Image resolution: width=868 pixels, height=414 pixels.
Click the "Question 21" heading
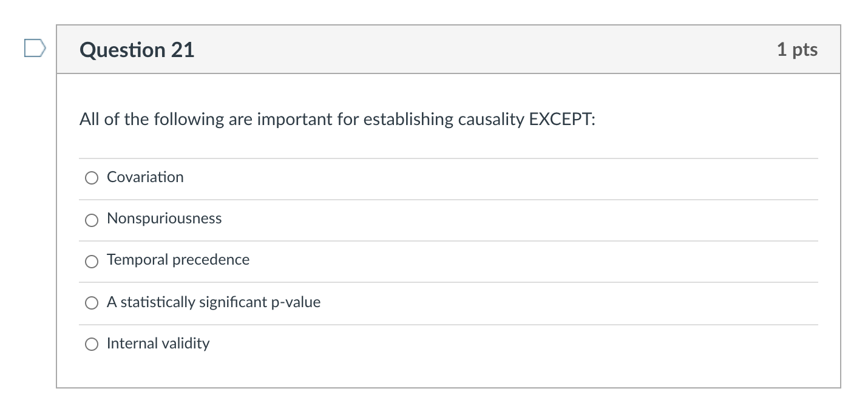(x=137, y=50)
